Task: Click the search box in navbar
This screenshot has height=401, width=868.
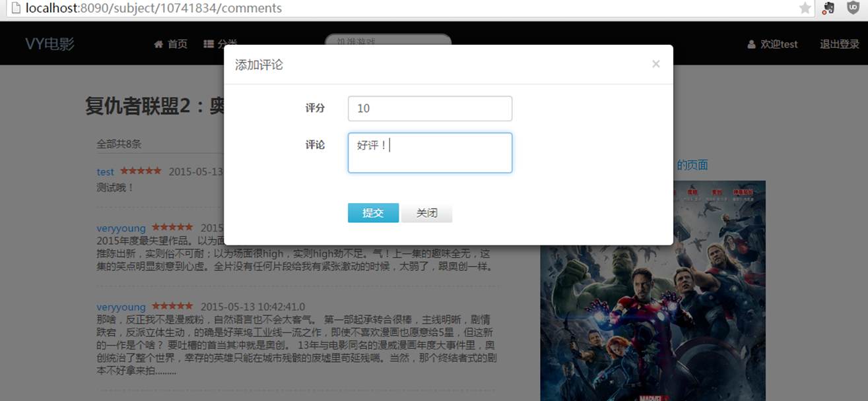Action: click(x=388, y=40)
